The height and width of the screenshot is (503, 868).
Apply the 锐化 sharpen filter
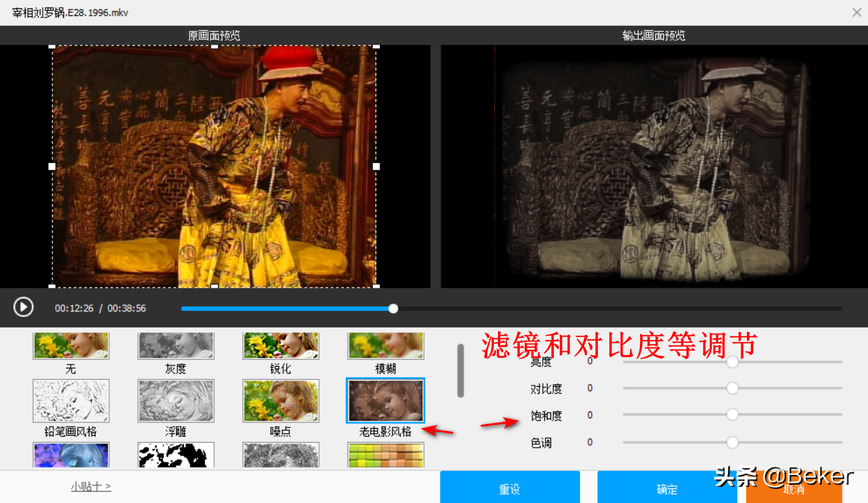pos(280,346)
